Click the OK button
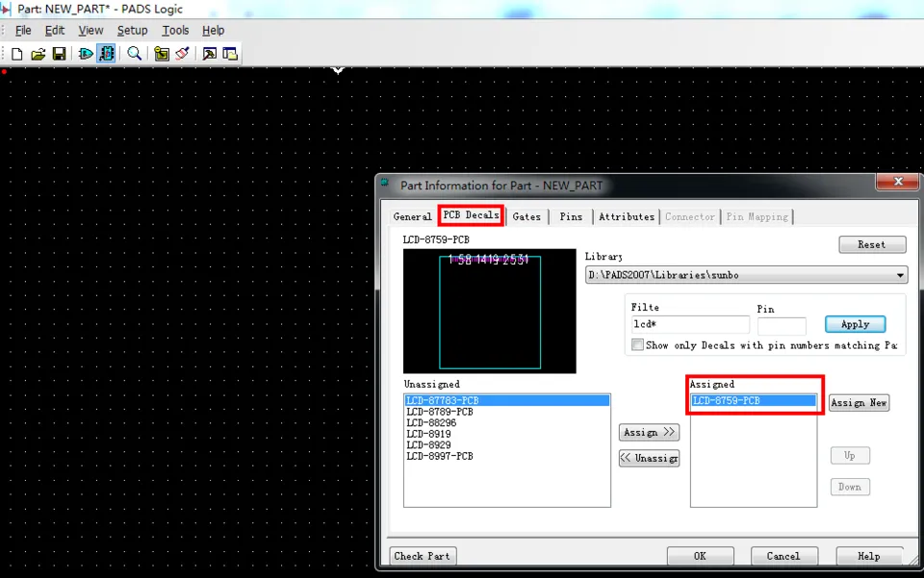Viewport: 924px width, 578px height. tap(700, 556)
